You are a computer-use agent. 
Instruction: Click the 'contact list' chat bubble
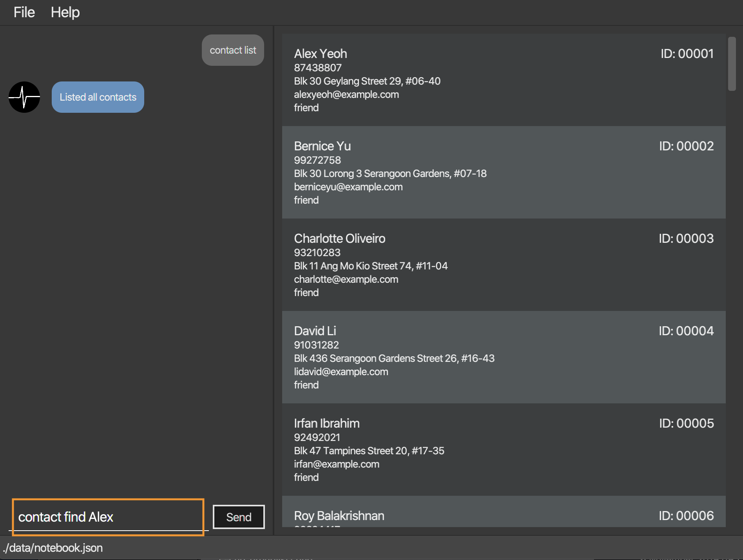point(233,50)
